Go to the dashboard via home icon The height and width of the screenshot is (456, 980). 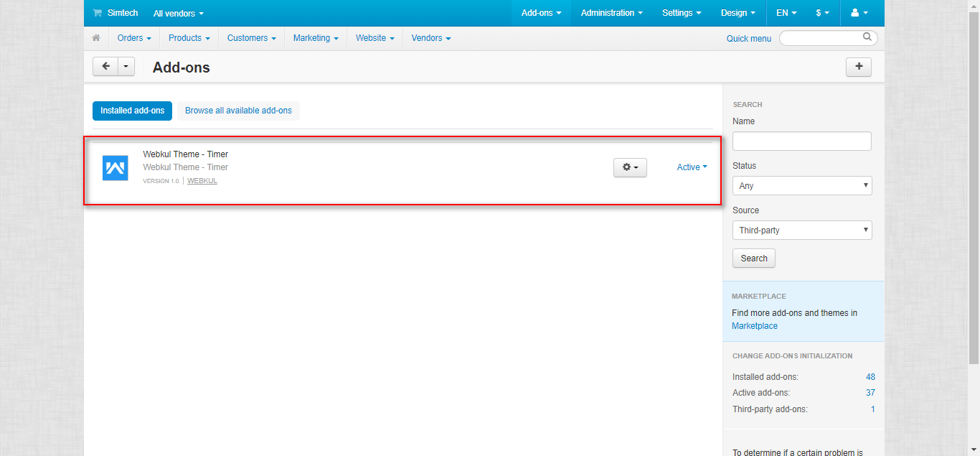(96, 38)
